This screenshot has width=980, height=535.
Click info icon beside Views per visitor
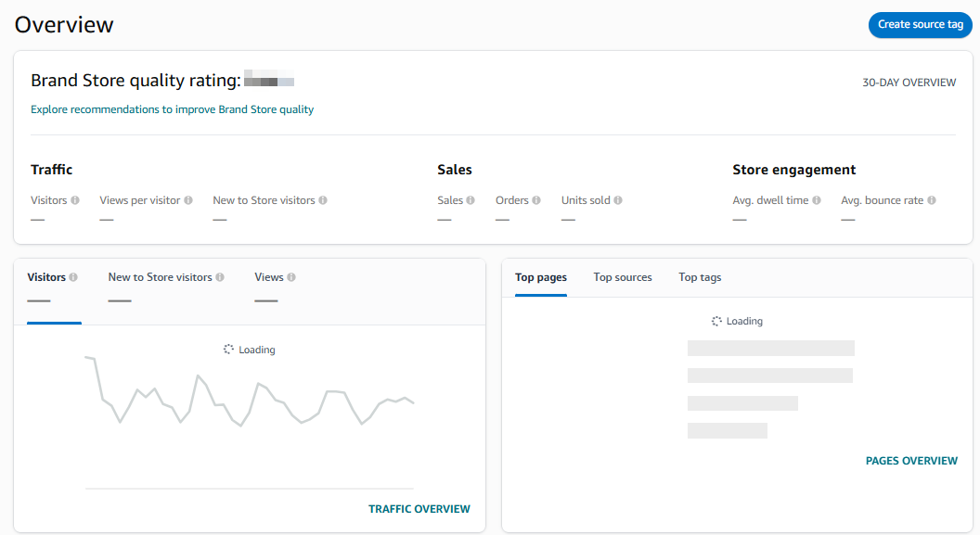(188, 200)
